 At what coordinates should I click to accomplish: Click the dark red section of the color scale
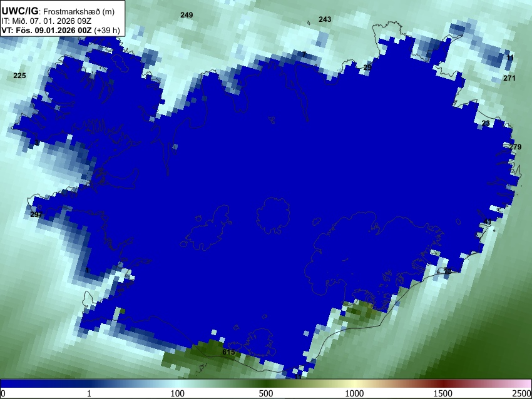[x=443, y=383]
